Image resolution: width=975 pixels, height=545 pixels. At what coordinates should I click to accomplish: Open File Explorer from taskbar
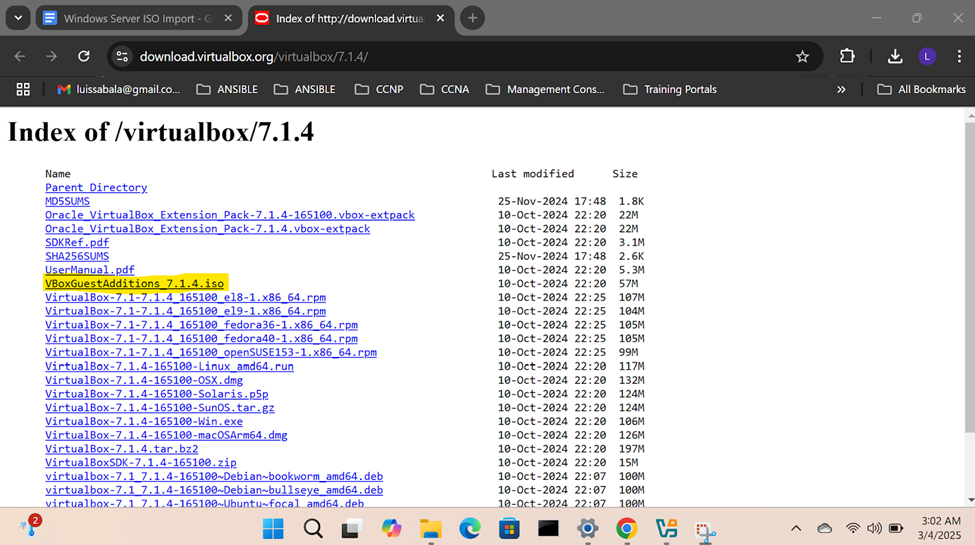coord(430,529)
